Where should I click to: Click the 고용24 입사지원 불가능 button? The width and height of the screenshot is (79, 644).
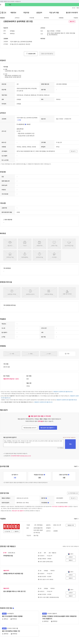click(x=47, y=53)
